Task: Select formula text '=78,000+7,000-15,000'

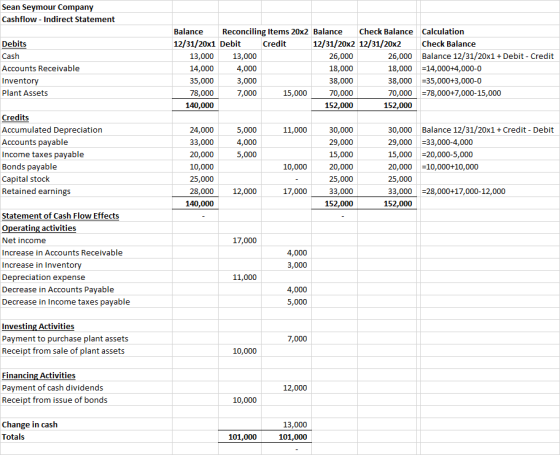Action: pyautogui.click(x=461, y=93)
